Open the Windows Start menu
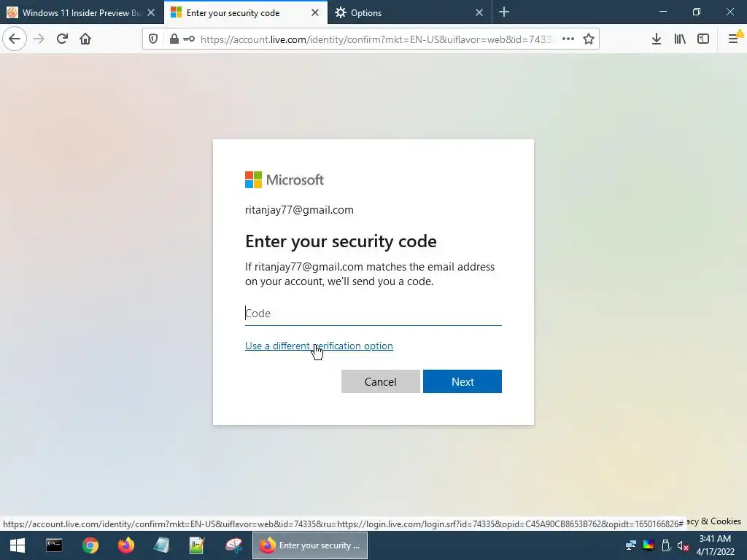 coord(18,545)
